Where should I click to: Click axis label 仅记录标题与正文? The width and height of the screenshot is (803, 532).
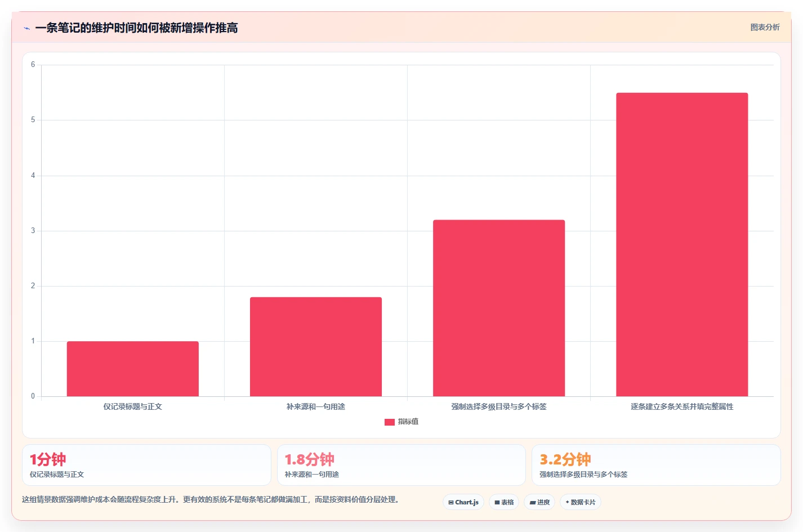(133, 406)
